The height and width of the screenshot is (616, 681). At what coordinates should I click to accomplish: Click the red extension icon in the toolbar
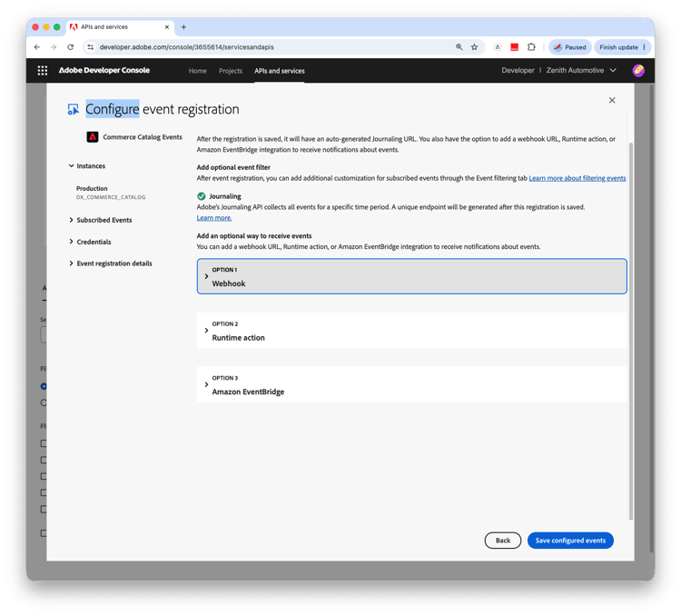tap(514, 47)
